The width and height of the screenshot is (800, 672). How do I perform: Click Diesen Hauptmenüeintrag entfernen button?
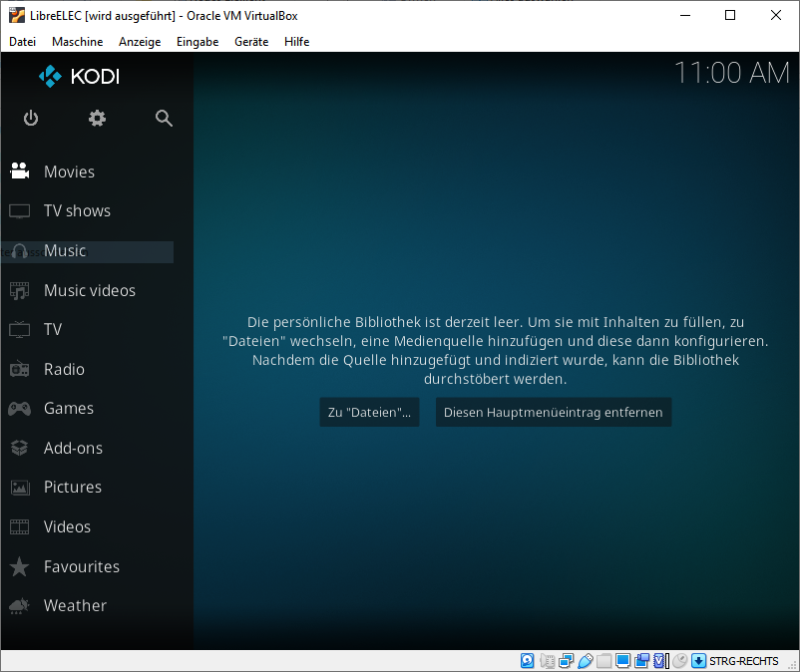tap(553, 413)
